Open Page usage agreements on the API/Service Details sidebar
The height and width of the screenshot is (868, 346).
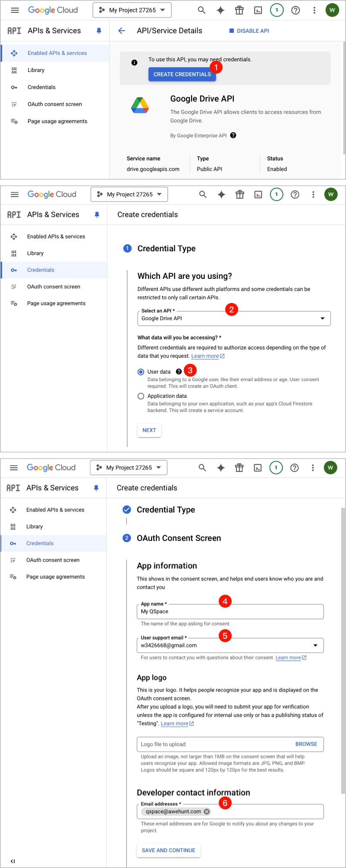[57, 122]
